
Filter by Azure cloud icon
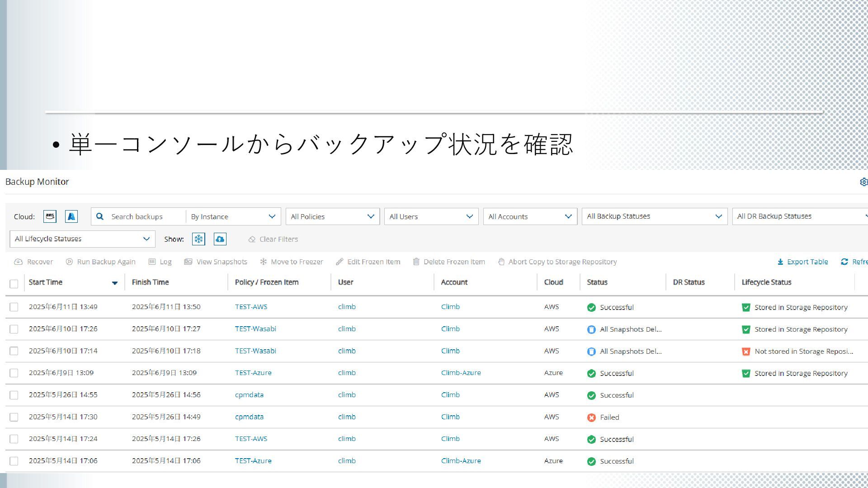pyautogui.click(x=71, y=216)
